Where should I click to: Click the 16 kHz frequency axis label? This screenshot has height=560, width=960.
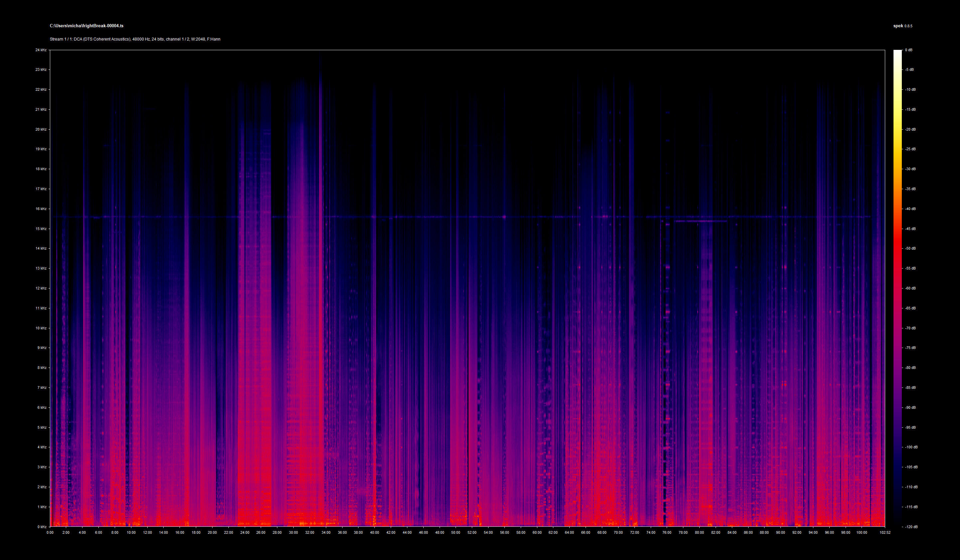(x=41, y=209)
